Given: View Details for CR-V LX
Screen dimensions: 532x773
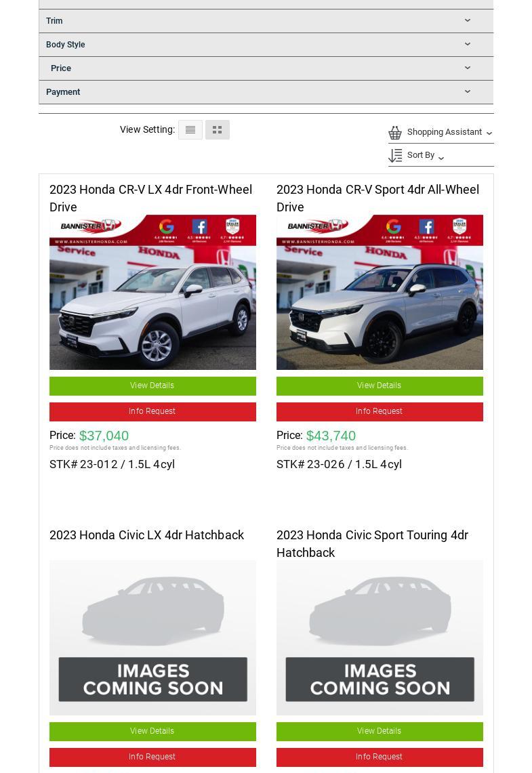Looking at the screenshot, I should tap(152, 385).
